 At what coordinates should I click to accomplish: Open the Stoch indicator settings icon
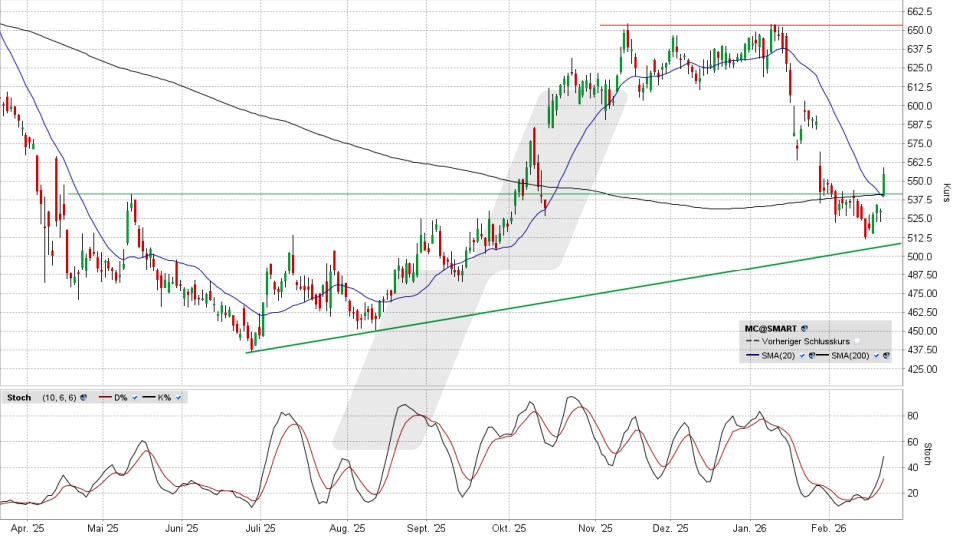84,398
